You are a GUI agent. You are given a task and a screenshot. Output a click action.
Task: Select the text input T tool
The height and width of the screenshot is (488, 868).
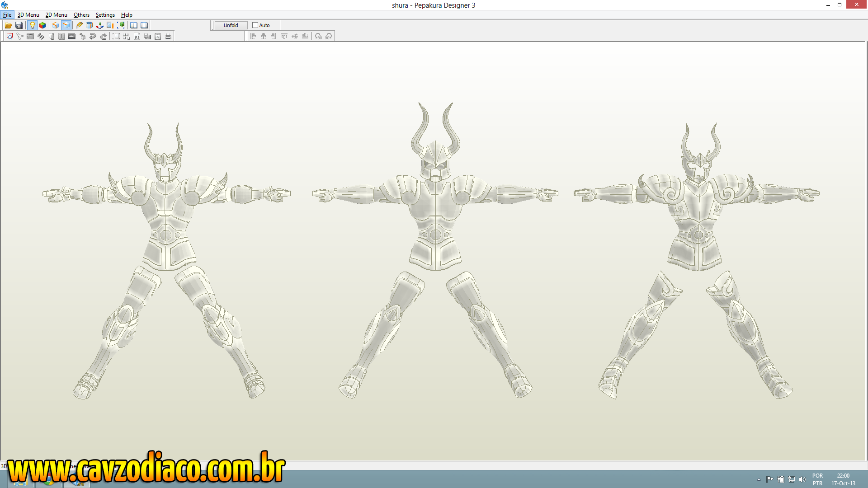(61, 37)
